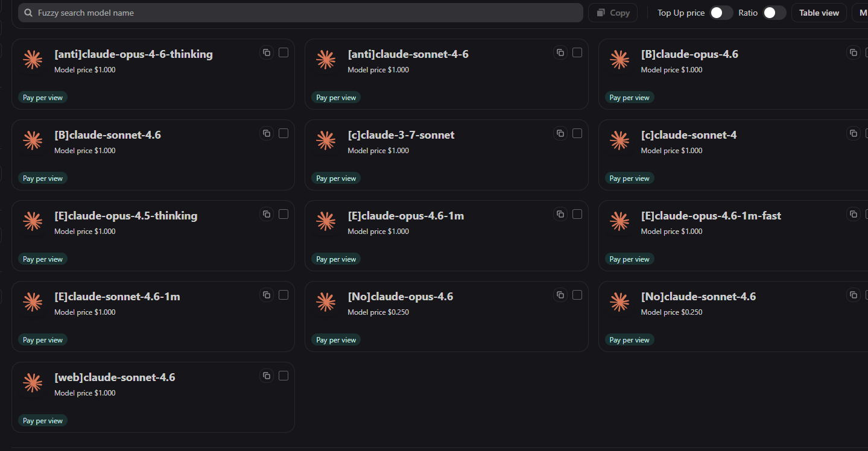Enable the Top Up price switch
The width and height of the screenshot is (868, 451).
[x=721, y=13]
